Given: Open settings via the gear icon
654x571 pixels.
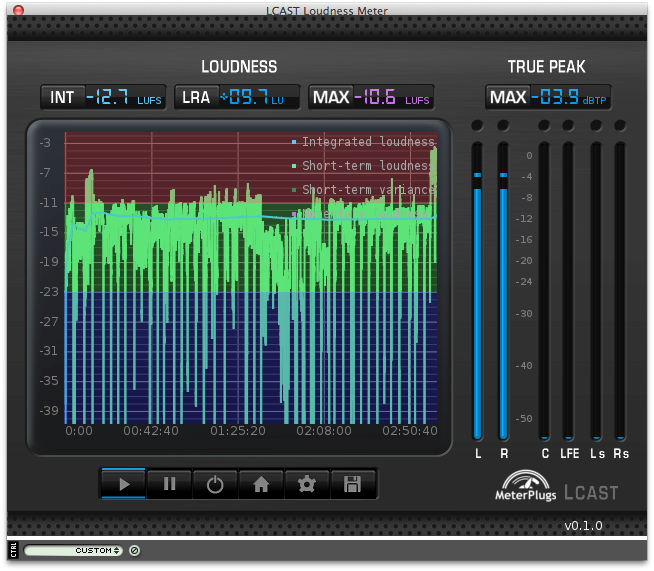Looking at the screenshot, I should click(307, 484).
